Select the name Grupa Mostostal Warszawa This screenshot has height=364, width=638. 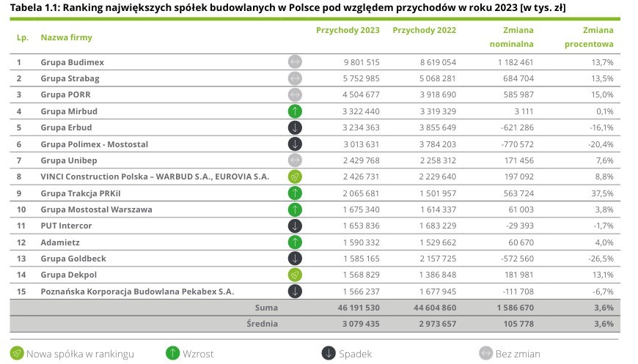(96, 209)
